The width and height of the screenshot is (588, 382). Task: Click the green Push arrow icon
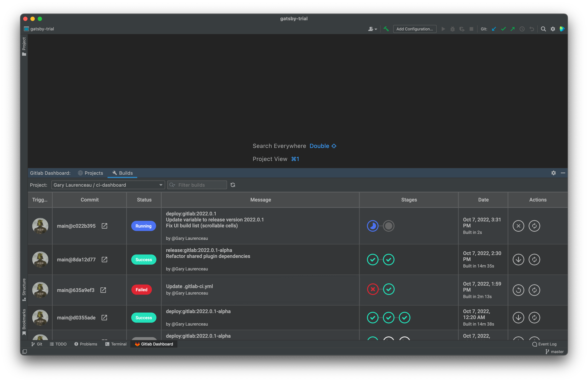(x=513, y=29)
